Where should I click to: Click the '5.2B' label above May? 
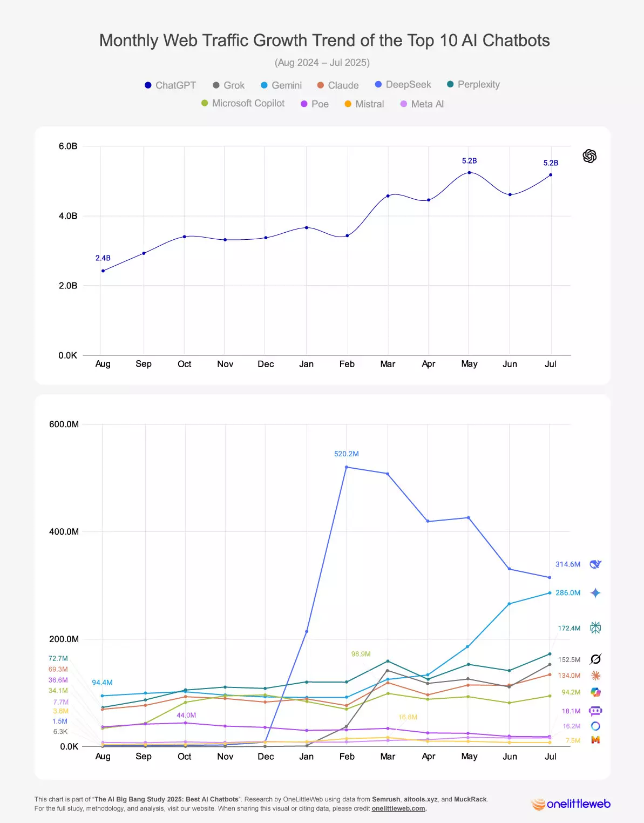point(470,161)
